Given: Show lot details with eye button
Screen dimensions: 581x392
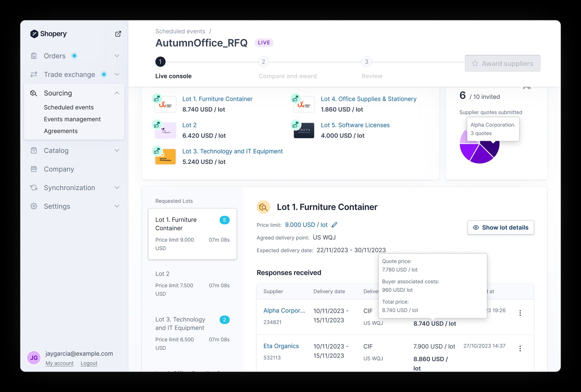Looking at the screenshot, I should point(500,228).
